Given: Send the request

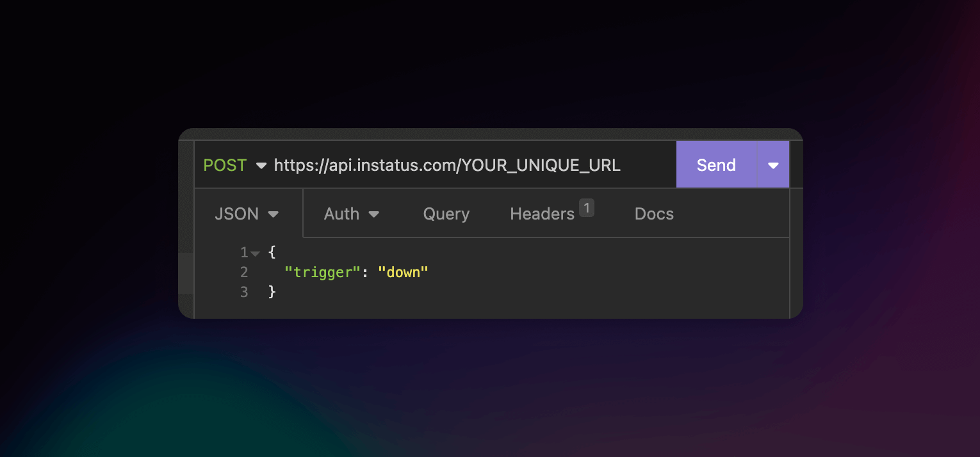Looking at the screenshot, I should 716,165.
